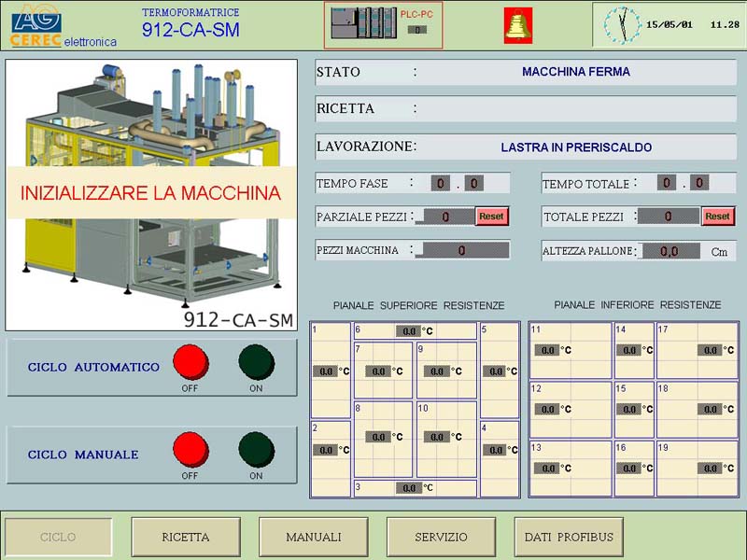Image resolution: width=747 pixels, height=560 pixels.
Task: Reset the Totale Pezzi counter
Action: click(x=717, y=216)
